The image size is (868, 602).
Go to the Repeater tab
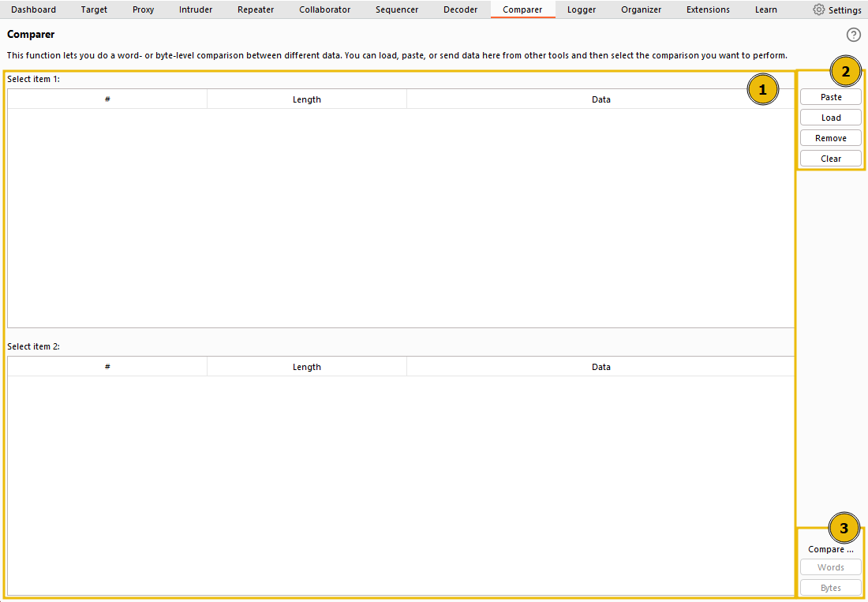(256, 9)
